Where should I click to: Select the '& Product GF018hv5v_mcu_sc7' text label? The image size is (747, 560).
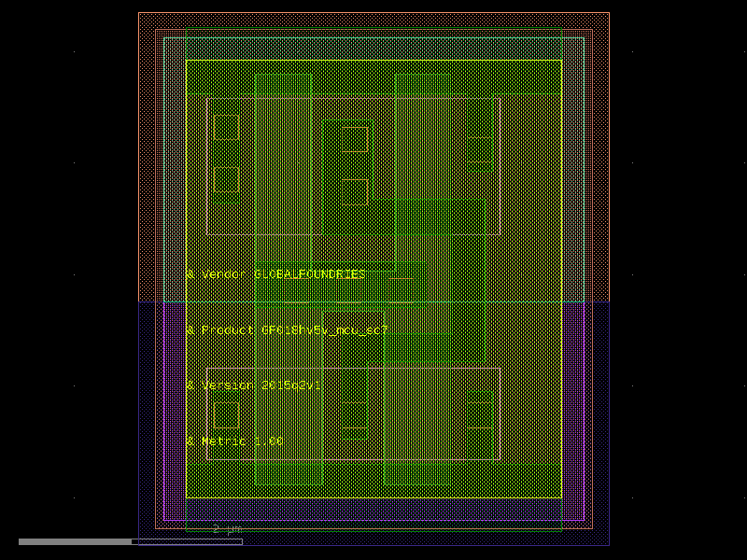coord(288,330)
